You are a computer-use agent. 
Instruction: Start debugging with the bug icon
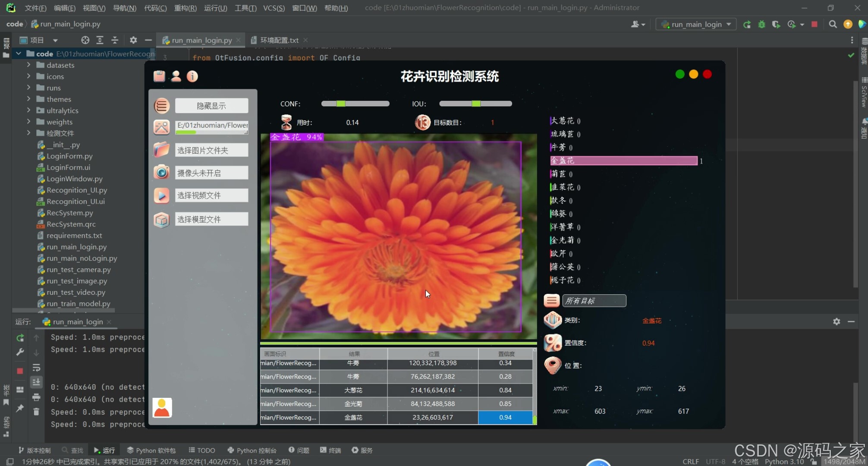(761, 24)
